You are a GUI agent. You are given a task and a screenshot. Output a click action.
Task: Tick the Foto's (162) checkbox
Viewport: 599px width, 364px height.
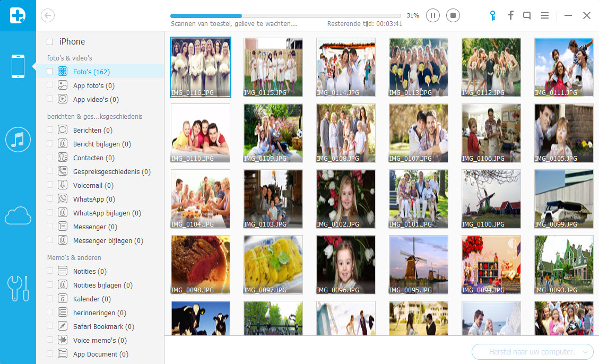(x=50, y=71)
